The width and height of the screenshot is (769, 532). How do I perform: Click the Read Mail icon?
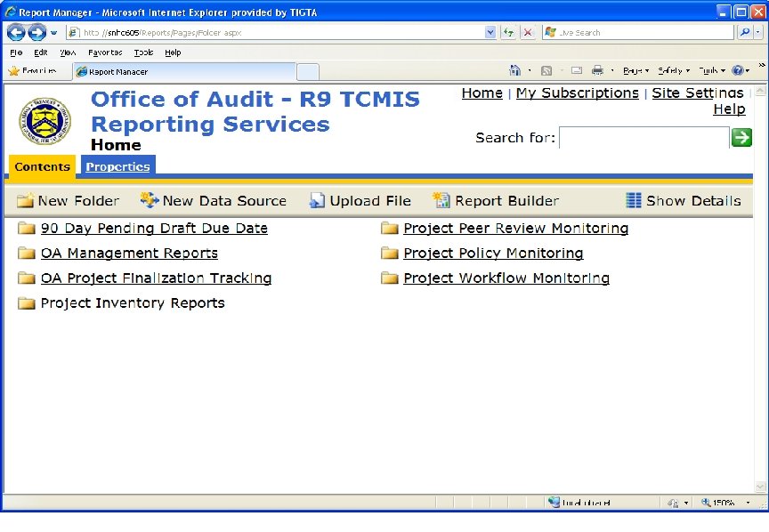tap(577, 70)
